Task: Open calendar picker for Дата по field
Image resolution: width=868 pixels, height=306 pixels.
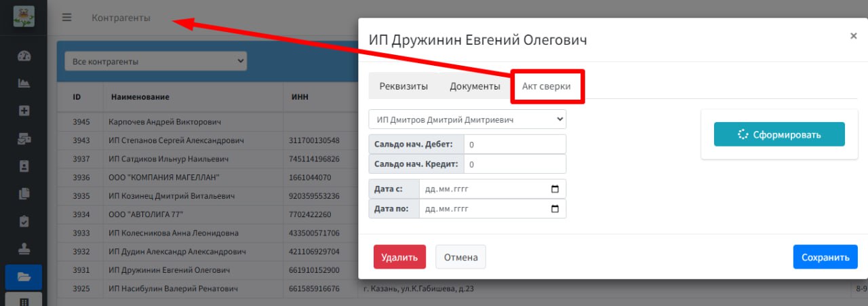Action: 555,208
